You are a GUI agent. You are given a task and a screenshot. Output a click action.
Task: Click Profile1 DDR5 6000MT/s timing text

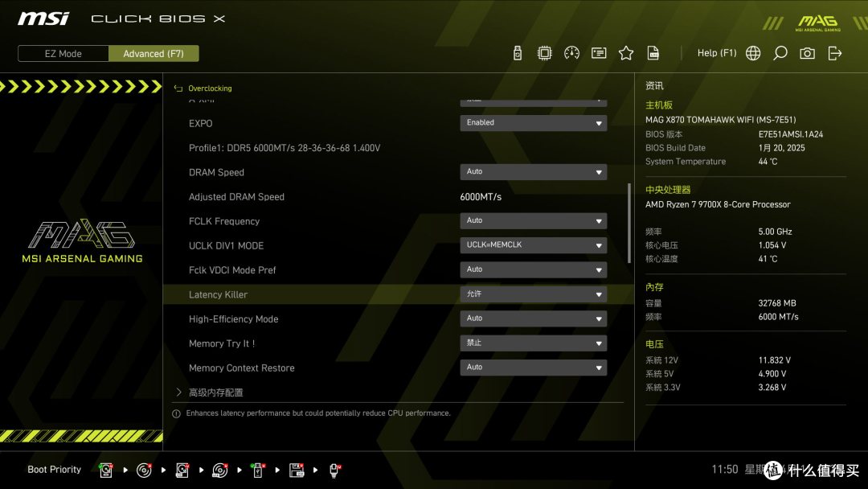click(x=285, y=148)
